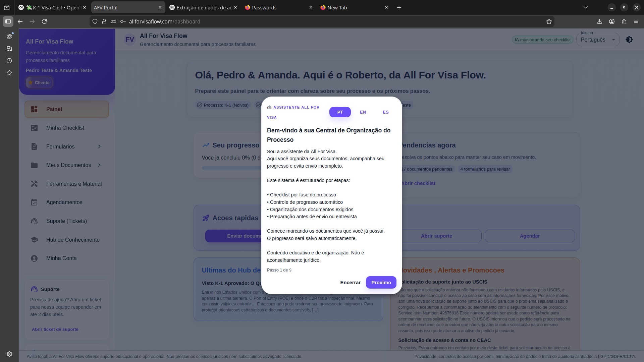Select the Painel dashboard icon

34,109
